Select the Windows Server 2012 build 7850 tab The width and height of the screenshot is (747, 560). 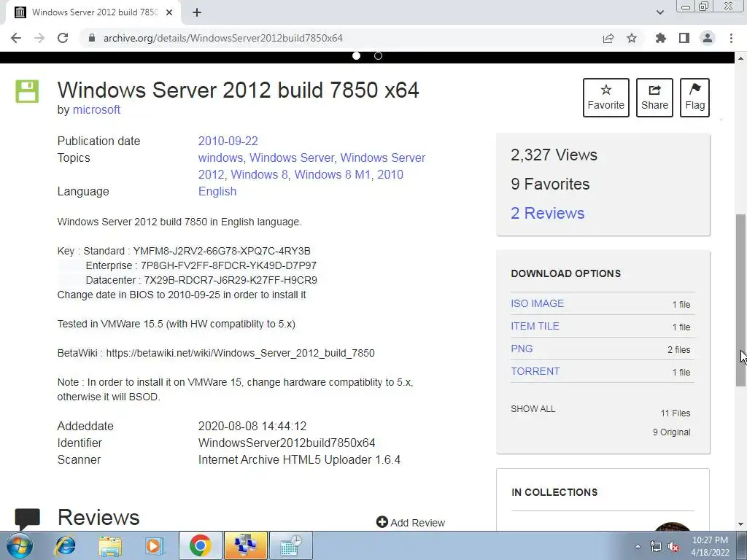93,12
